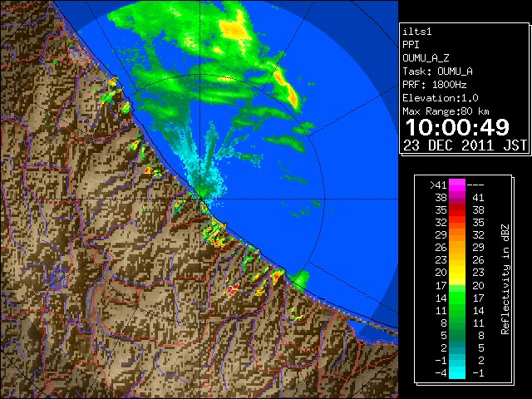Click the "PPI" scan type text

pyautogui.click(x=411, y=45)
